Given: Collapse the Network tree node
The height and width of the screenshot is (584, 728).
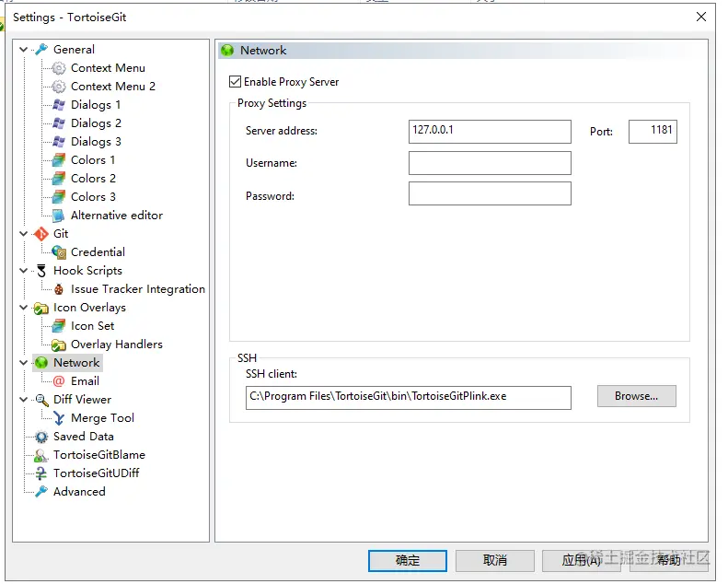Looking at the screenshot, I should click(23, 363).
